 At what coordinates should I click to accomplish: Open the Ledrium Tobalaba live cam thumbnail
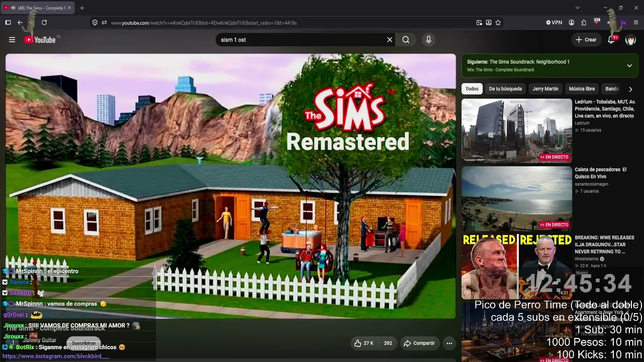coord(517,131)
